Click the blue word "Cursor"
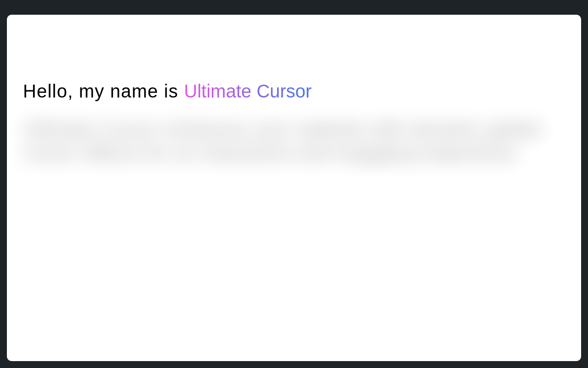588x368 pixels. click(284, 92)
